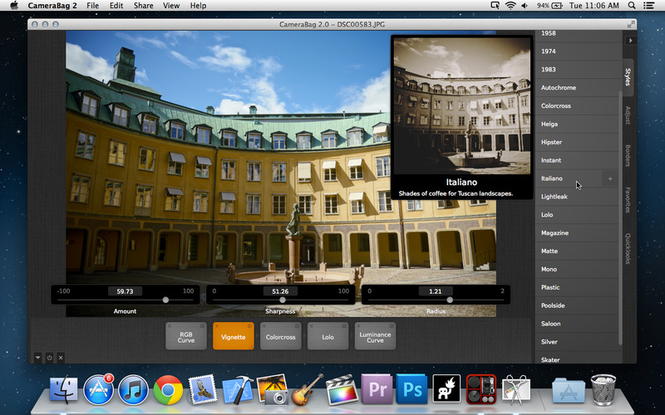Click the Amount slider handle
665x415 pixels.
click(x=166, y=300)
